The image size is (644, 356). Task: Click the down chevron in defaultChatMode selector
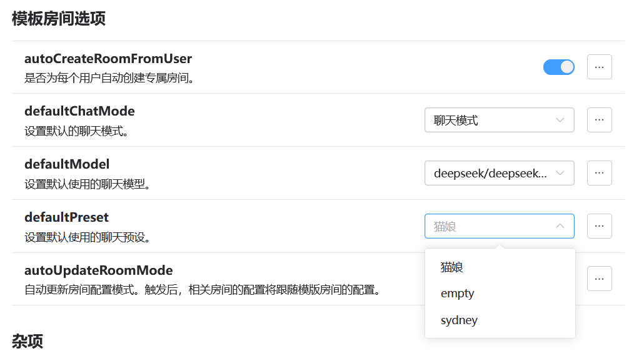coord(560,120)
